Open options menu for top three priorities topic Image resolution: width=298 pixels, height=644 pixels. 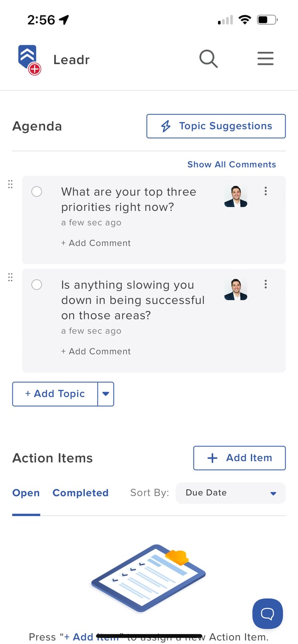click(x=266, y=191)
